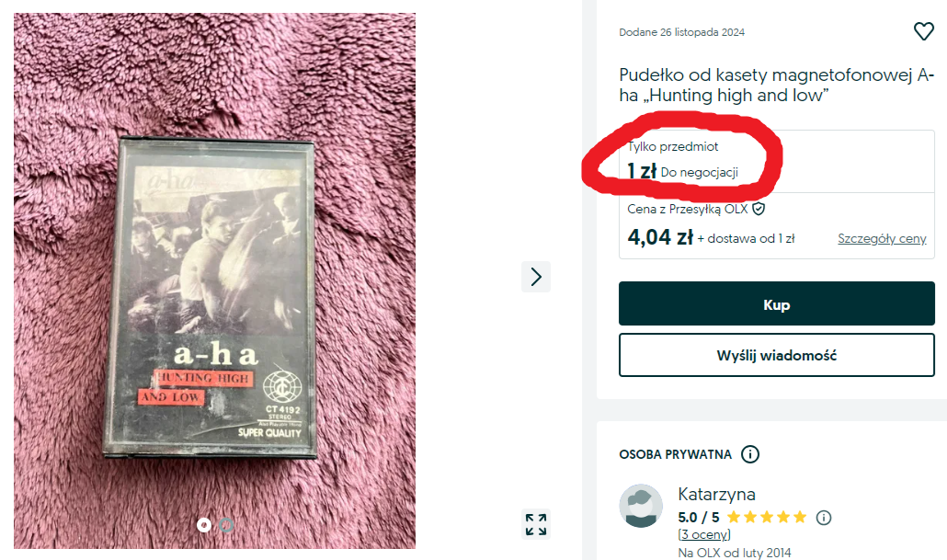Choose the Cena z Przesyłką OLX option
The image size is (947, 560).
click(x=777, y=226)
